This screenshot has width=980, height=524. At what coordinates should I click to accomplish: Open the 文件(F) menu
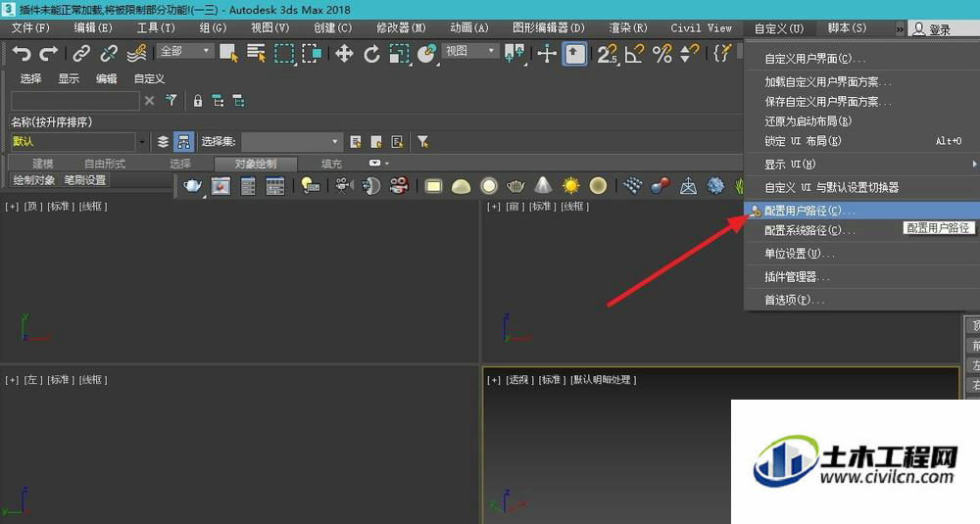point(30,28)
